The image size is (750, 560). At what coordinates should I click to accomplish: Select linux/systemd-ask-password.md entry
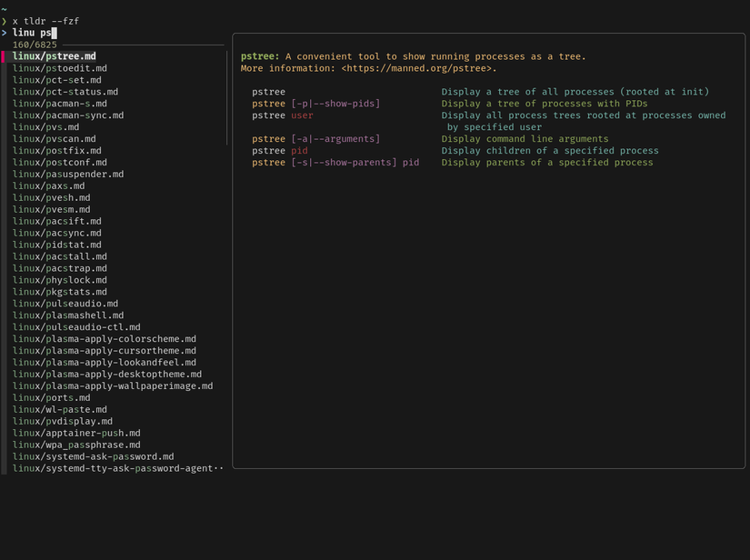(x=93, y=456)
